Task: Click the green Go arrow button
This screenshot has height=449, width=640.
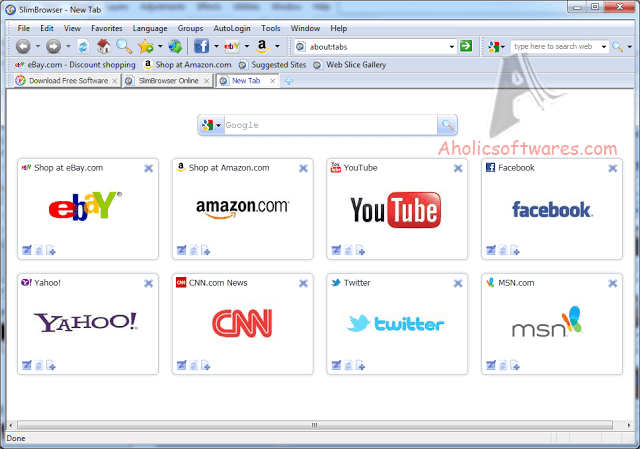Action: tap(466, 46)
